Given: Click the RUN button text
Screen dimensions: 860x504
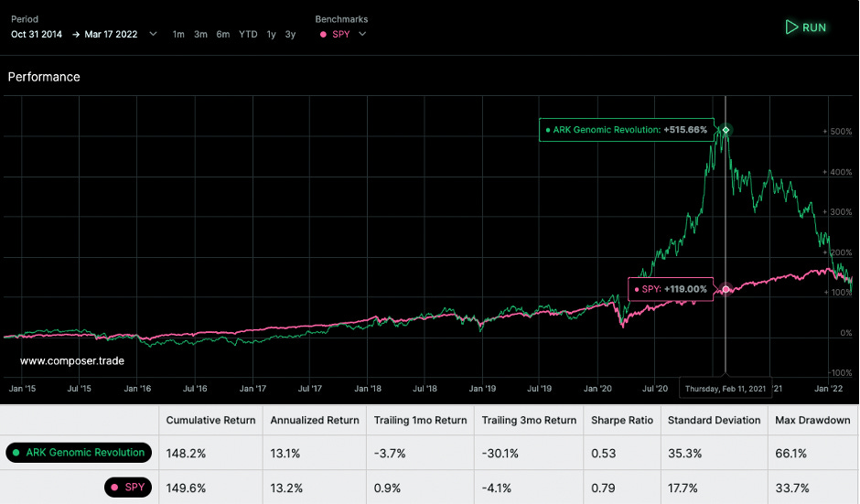Looking at the screenshot, I should pos(814,27).
